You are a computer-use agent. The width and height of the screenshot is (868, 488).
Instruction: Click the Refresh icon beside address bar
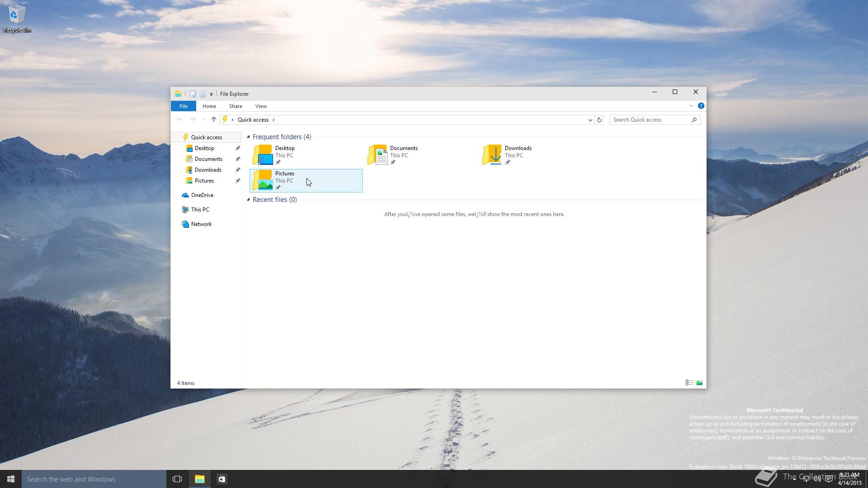click(599, 120)
